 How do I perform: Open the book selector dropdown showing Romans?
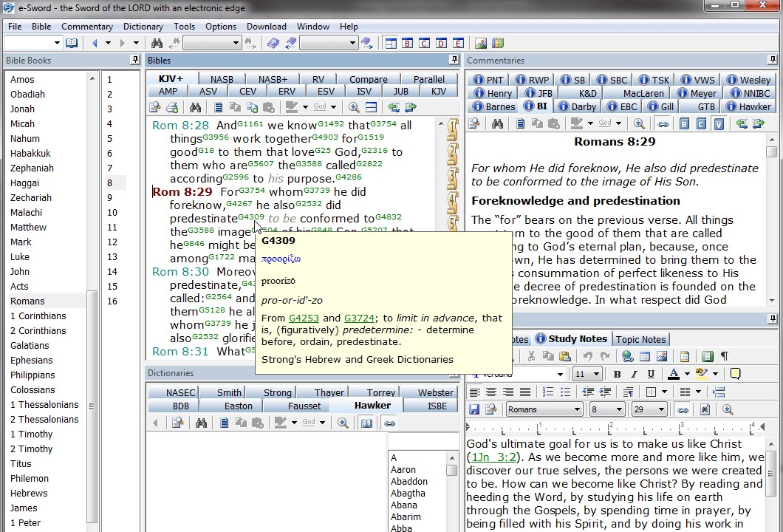[x=544, y=409]
